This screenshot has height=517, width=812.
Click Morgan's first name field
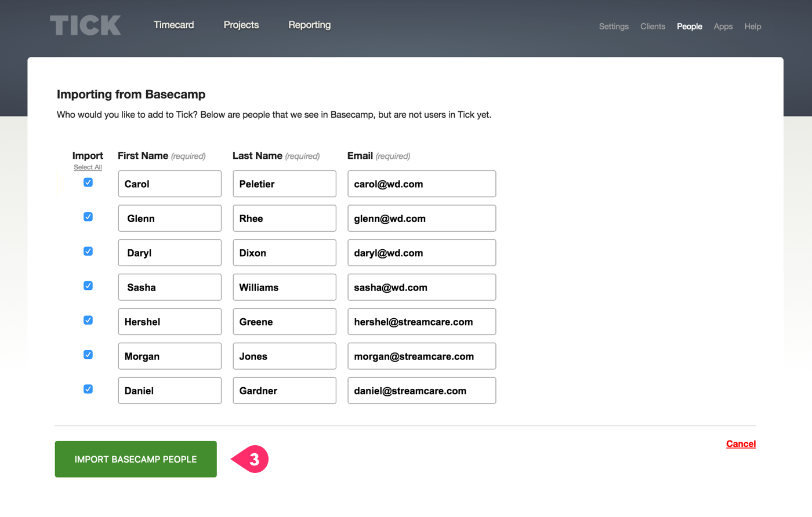(x=169, y=356)
